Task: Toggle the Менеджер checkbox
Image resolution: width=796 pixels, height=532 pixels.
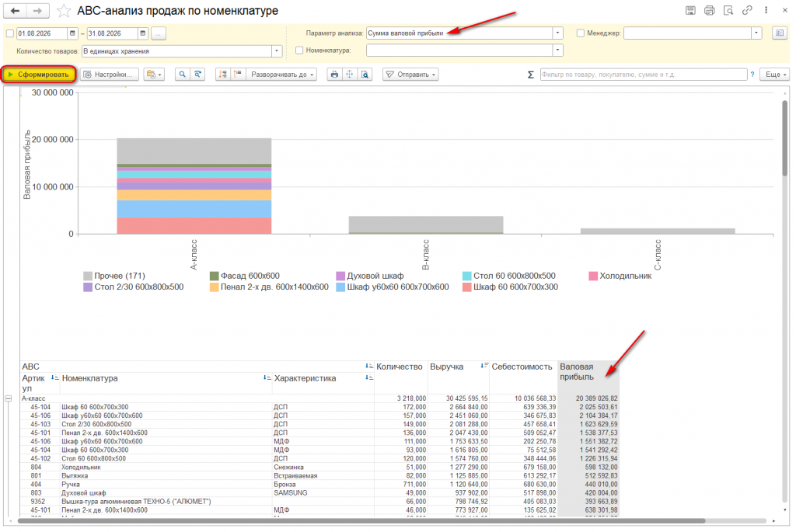Action: (580, 33)
